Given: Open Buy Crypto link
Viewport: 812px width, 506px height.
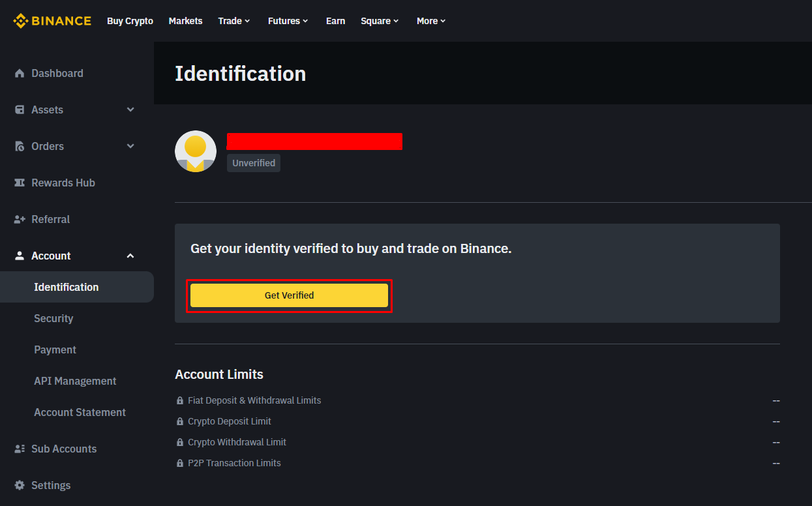Looking at the screenshot, I should point(130,21).
